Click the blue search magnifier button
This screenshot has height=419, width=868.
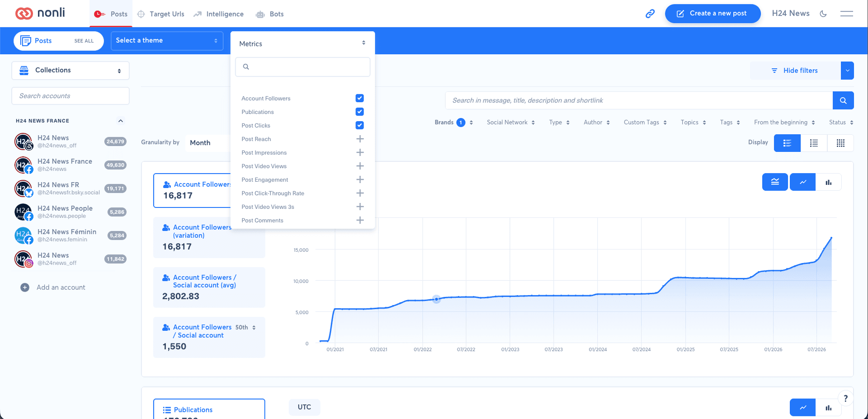click(x=843, y=100)
